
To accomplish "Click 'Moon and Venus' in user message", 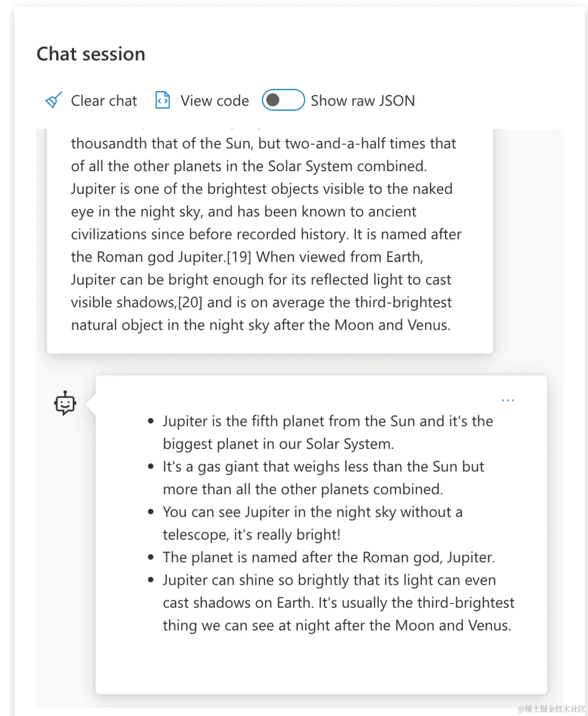I will coord(392,325).
